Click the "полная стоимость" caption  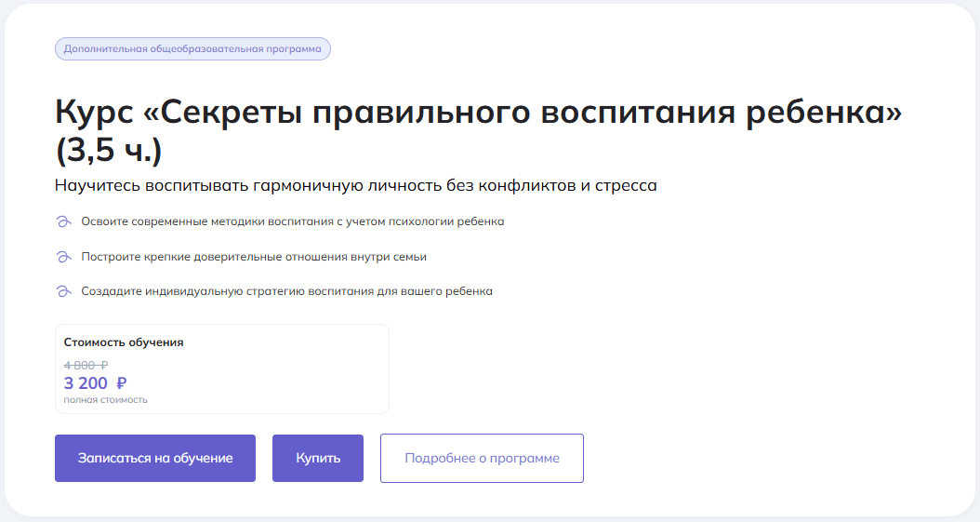[x=106, y=400]
